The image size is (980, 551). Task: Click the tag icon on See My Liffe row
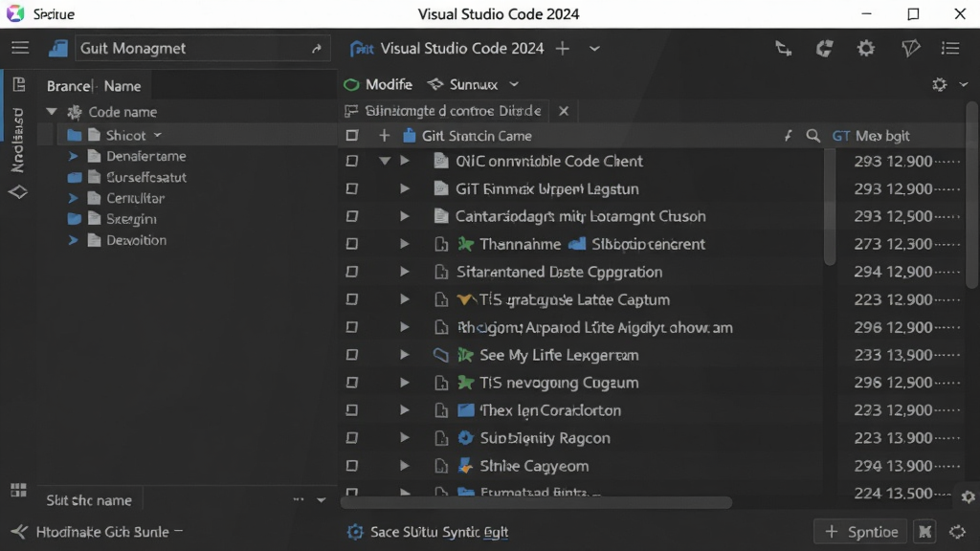[440, 355]
